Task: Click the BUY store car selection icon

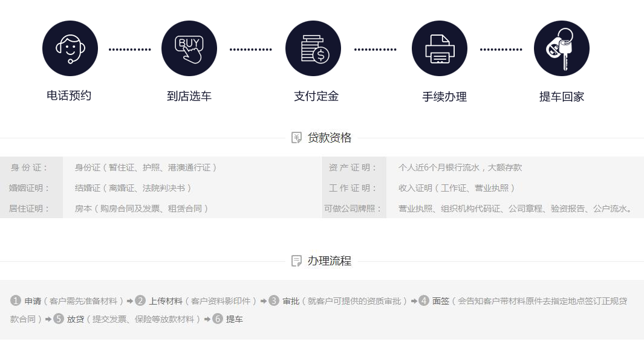Action: 189,48
